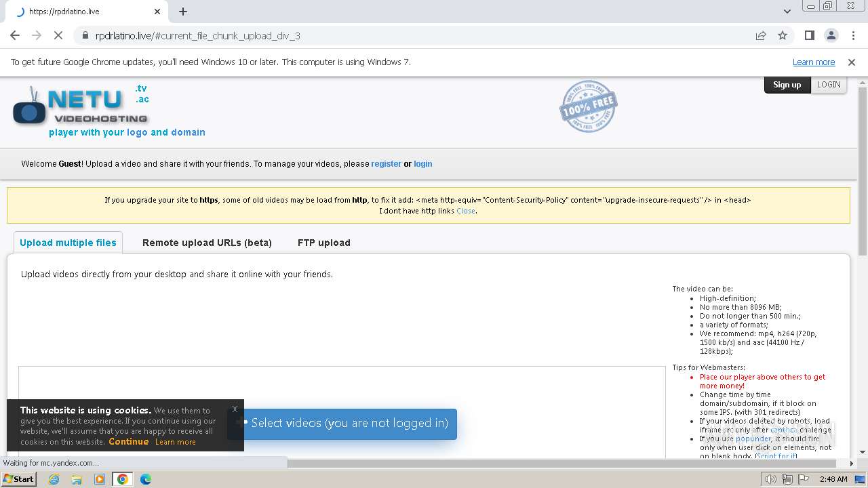The image size is (868, 488).
Task: View site information lock icon
Action: tap(85, 35)
